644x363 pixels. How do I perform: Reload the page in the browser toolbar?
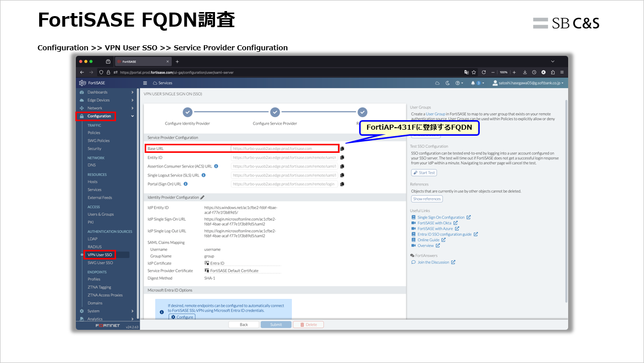[483, 72]
